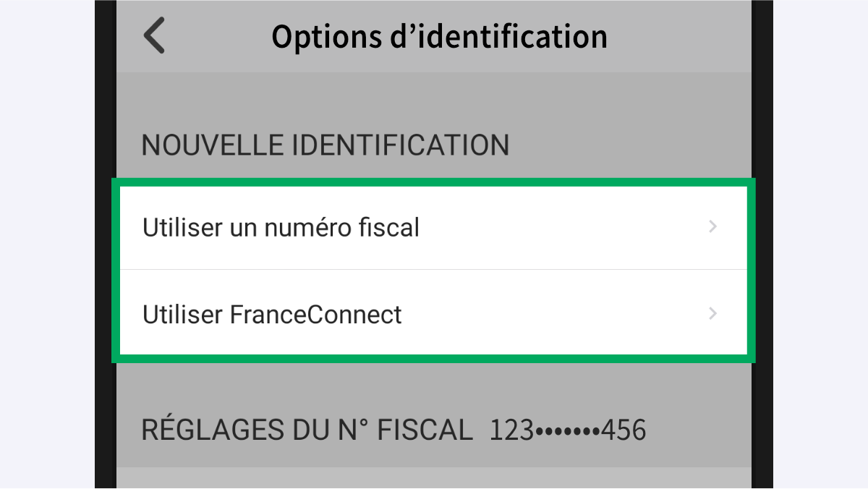Click the grey gap below the green highlighted box
Screen dimensions: 868x489
click(434, 380)
